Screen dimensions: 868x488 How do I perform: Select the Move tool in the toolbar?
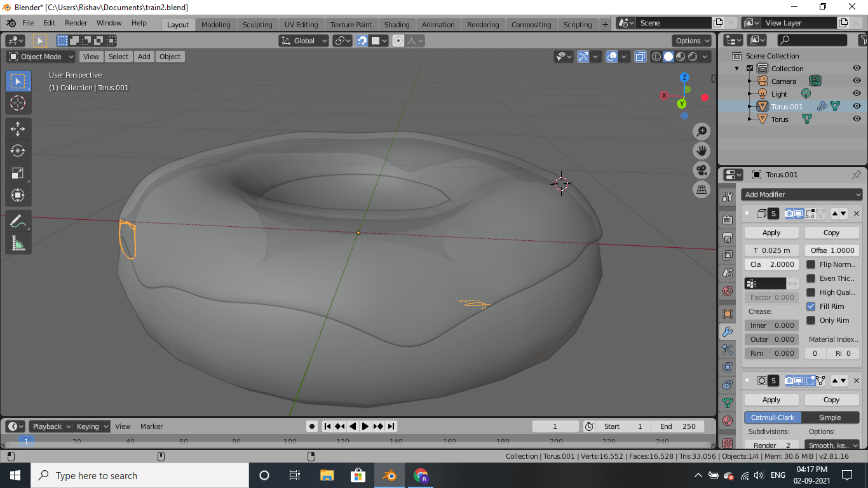(x=18, y=128)
